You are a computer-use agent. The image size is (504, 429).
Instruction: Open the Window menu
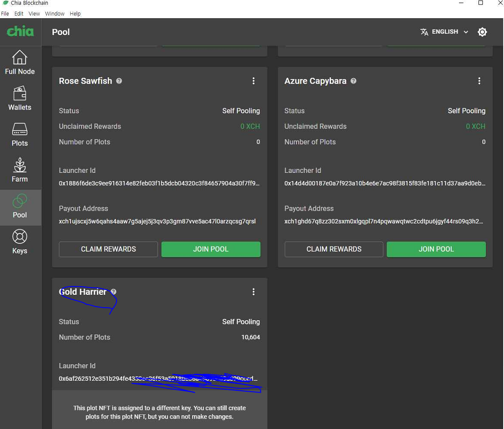pos(55,14)
